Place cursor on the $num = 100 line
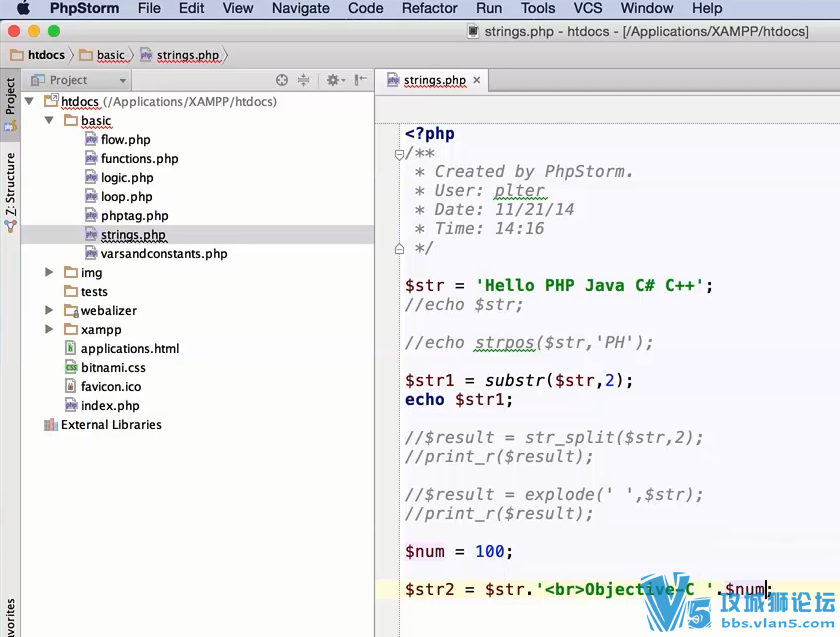The image size is (840, 637). tap(459, 551)
